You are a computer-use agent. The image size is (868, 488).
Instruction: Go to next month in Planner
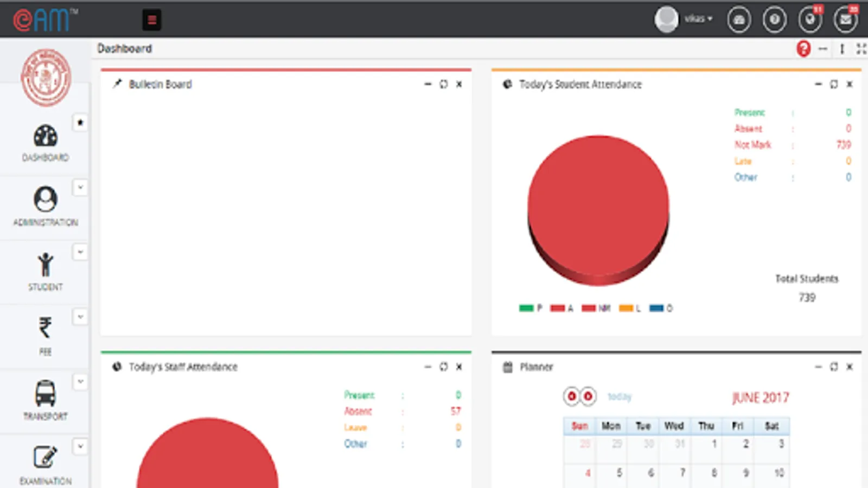point(588,396)
